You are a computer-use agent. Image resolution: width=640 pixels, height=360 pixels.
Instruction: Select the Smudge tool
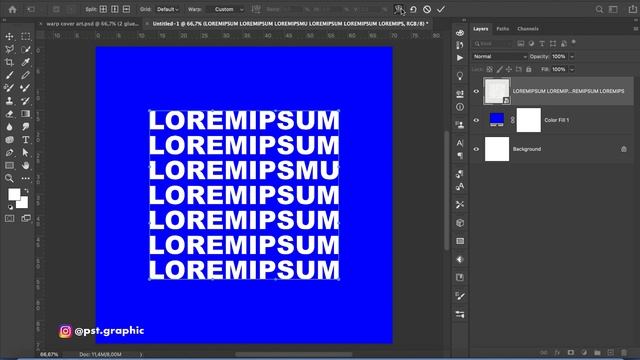25,127
